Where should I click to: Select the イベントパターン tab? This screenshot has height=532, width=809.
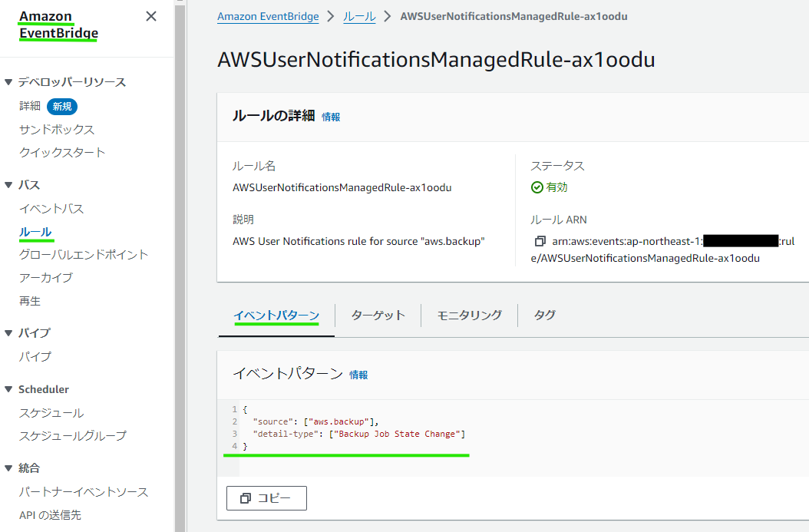276,315
